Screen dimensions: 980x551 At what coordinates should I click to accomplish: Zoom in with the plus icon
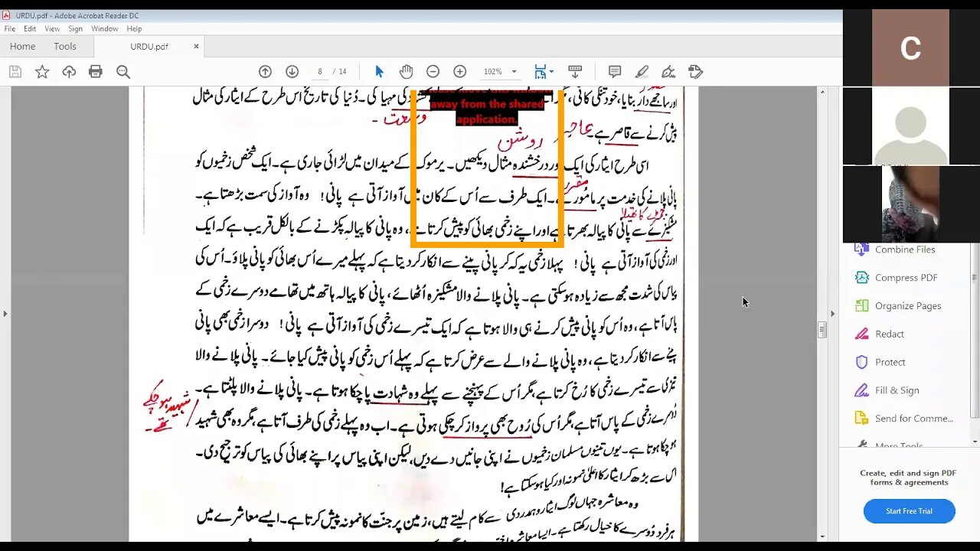[459, 72]
